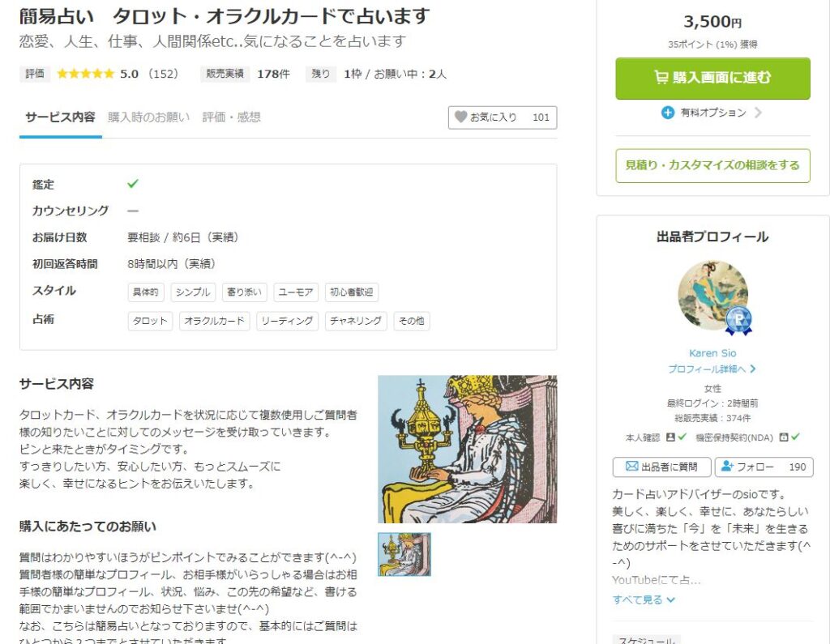
Task: Click the blue plus icon beside 有料オプション
Action: 668,113
